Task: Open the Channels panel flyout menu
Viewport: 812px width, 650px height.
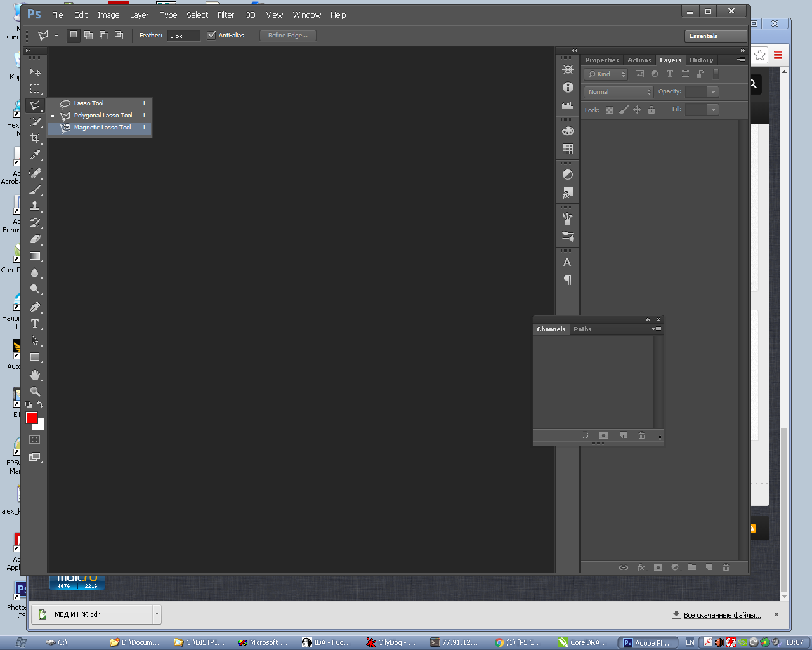Action: [x=657, y=329]
